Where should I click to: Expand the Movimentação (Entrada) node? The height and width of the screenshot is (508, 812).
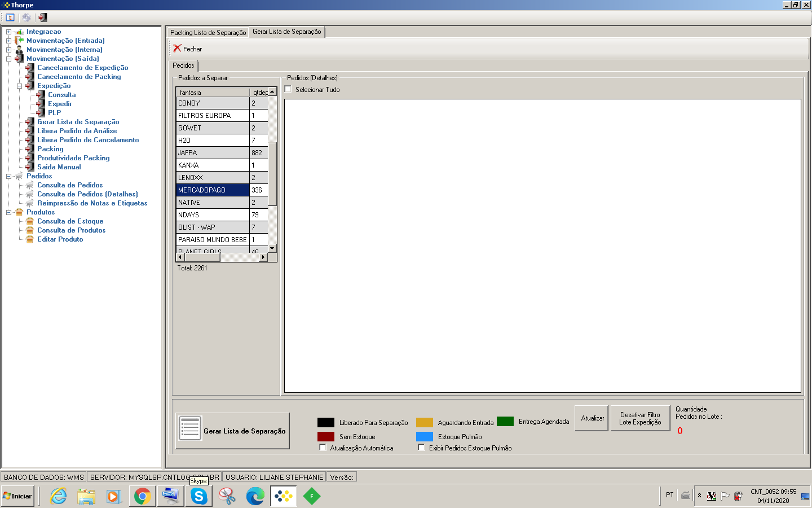click(8, 41)
